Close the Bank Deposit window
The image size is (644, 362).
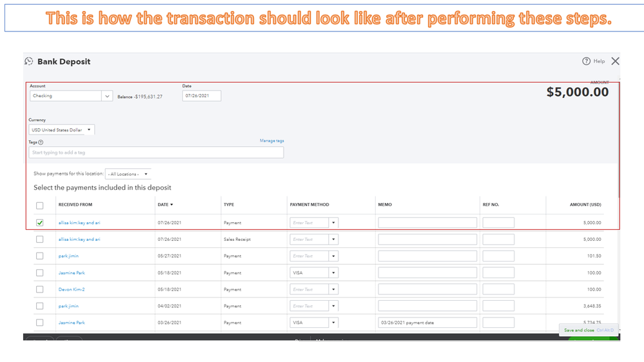(x=615, y=61)
